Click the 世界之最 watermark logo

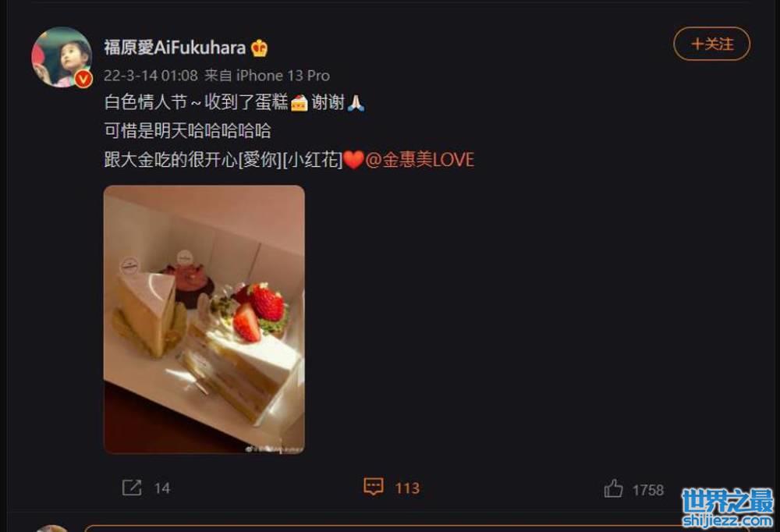pos(728,508)
